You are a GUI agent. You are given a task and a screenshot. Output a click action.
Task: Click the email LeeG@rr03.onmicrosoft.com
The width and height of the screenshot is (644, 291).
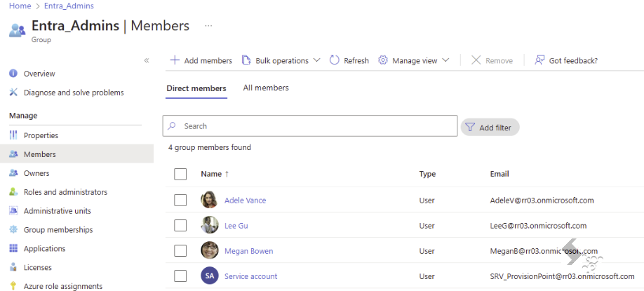(x=538, y=225)
